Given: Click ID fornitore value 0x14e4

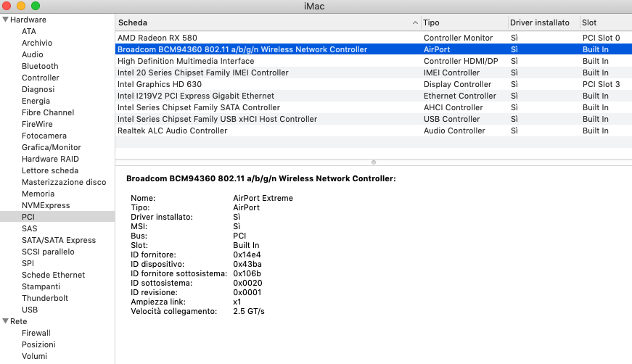Looking at the screenshot, I should pyautogui.click(x=247, y=255).
